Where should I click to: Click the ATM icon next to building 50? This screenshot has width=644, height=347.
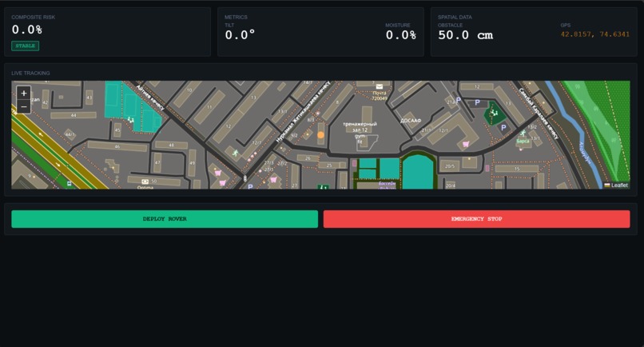[145, 181]
